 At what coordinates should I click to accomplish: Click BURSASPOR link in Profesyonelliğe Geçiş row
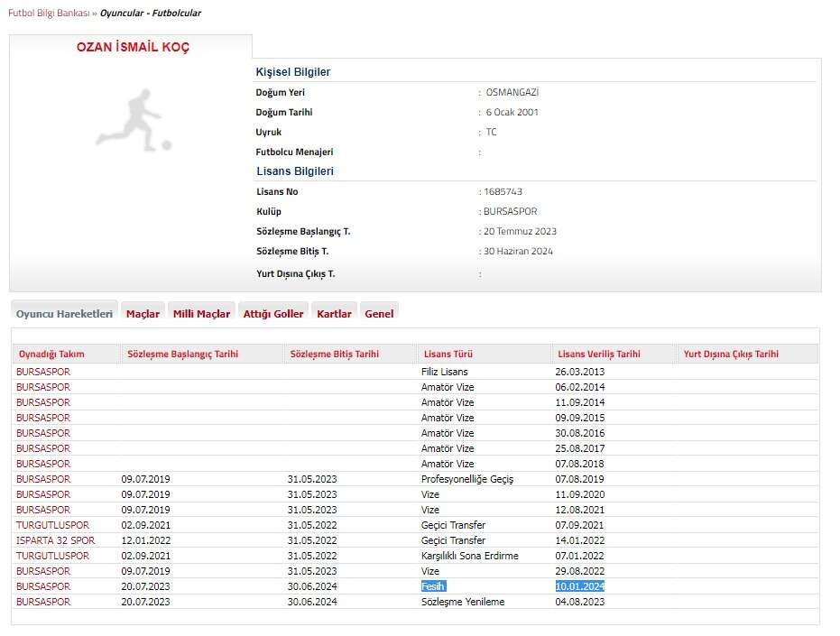tap(43, 479)
